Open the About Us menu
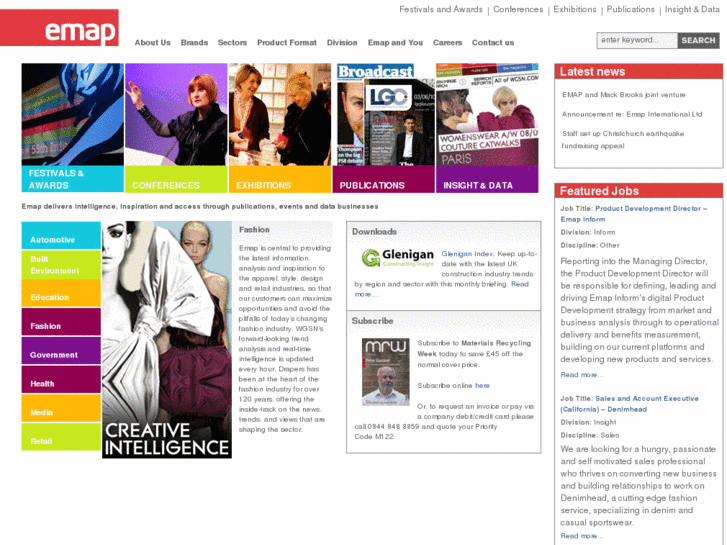This screenshot has height=545, width=727. (153, 43)
